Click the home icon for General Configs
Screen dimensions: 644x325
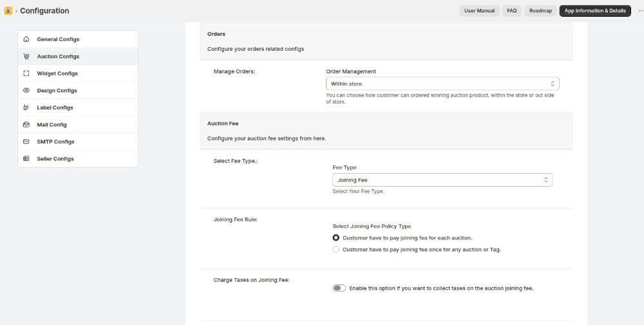tap(26, 39)
